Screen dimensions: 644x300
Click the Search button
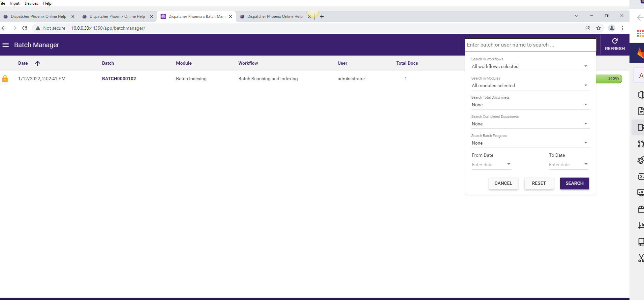point(574,183)
